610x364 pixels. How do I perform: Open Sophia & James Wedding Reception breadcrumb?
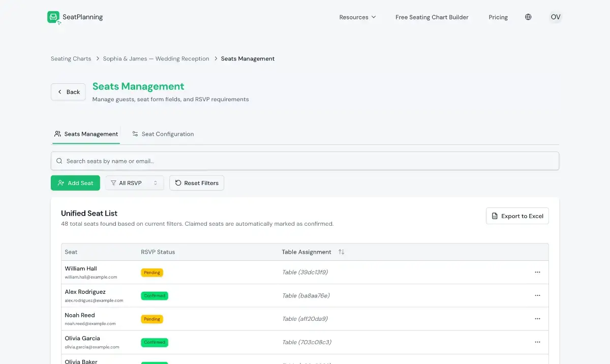point(156,58)
